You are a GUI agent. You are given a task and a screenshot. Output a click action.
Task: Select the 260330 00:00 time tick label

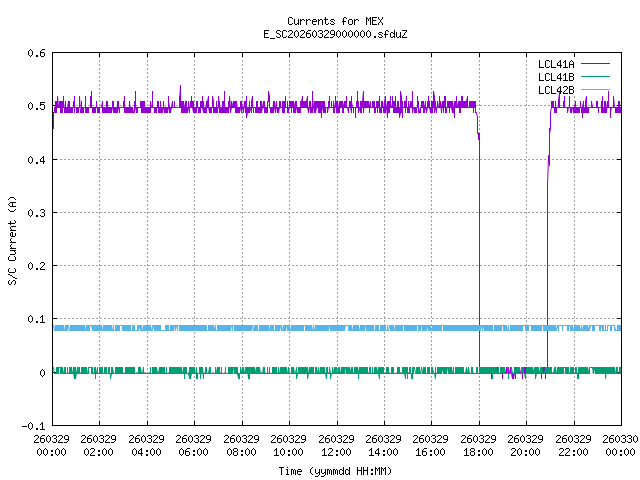tap(620, 445)
